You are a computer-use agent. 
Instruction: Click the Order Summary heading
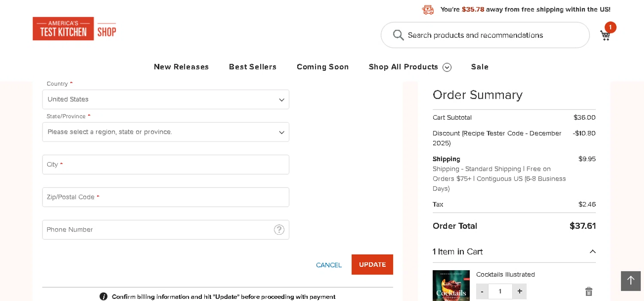(x=477, y=95)
